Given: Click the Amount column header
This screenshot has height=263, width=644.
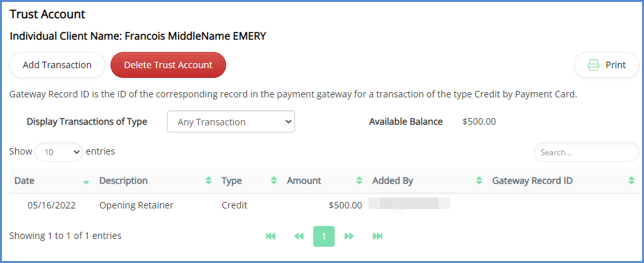Looking at the screenshot, I should (x=305, y=181).
